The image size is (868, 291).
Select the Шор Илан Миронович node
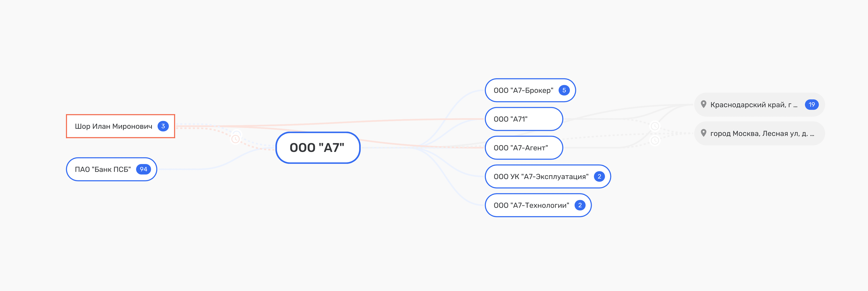[x=113, y=126]
